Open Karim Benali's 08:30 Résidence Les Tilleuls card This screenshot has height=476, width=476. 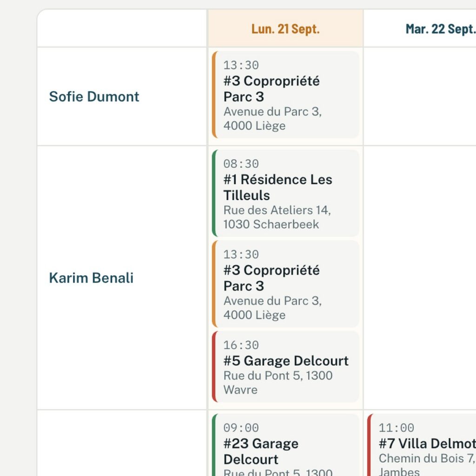(x=285, y=193)
